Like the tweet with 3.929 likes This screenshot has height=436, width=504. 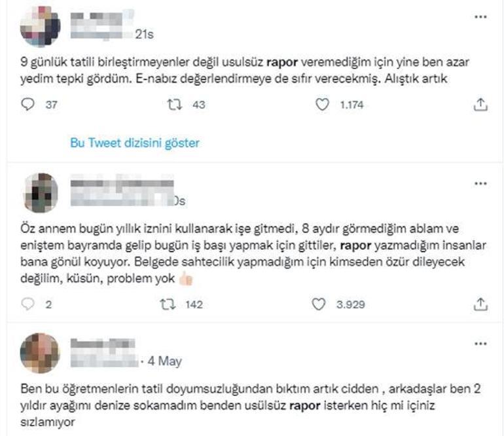[x=319, y=304]
